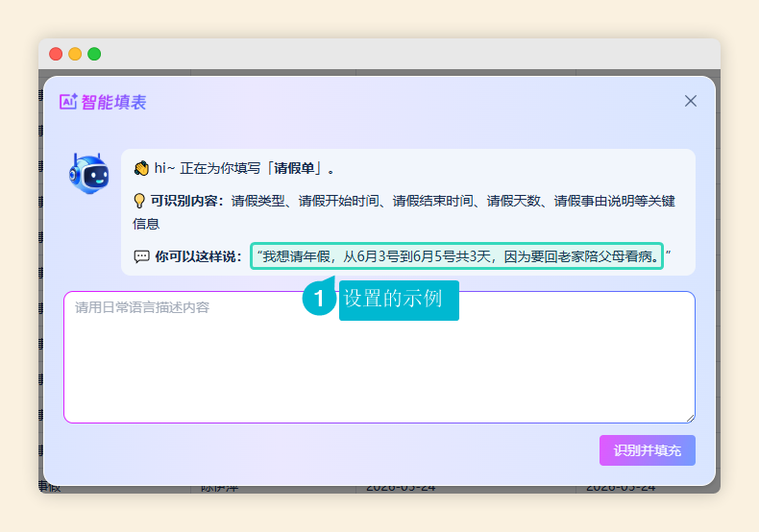The image size is (759, 532).
Task: Click the greeting text hi~ 正在为你填写
Action: coord(208,168)
